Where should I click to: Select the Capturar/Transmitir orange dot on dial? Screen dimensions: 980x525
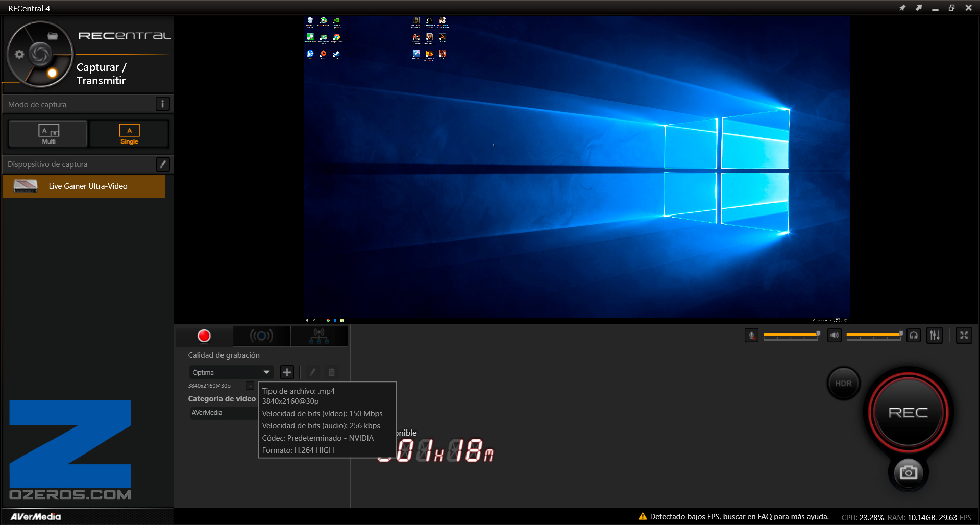point(52,73)
